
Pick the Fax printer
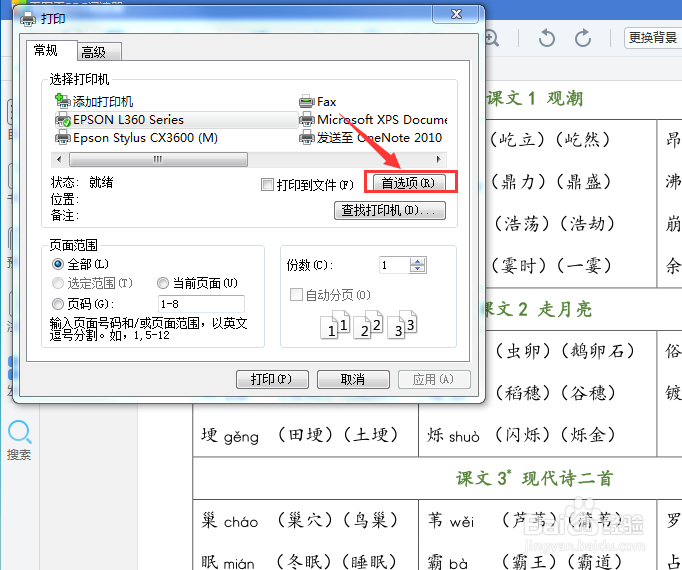pyautogui.click(x=318, y=102)
